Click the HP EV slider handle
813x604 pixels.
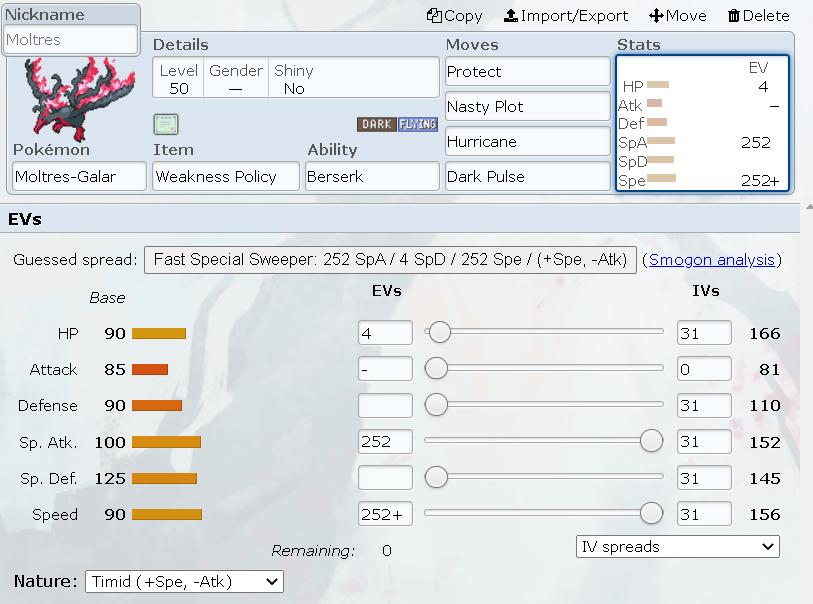click(x=440, y=332)
